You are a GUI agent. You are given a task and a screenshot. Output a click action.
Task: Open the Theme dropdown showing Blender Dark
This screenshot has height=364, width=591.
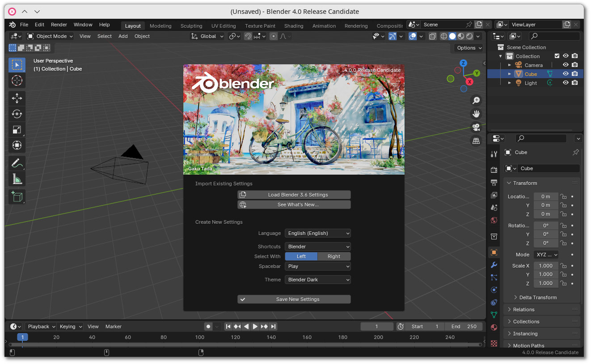point(318,280)
